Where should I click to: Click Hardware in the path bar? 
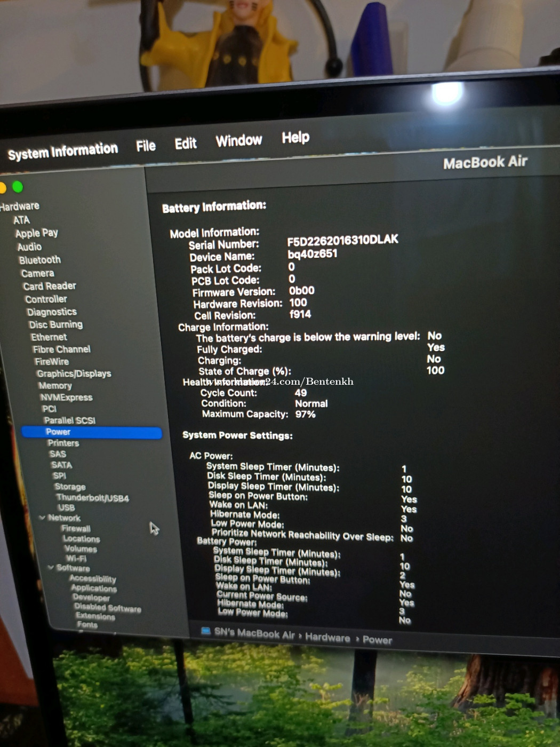[328, 638]
